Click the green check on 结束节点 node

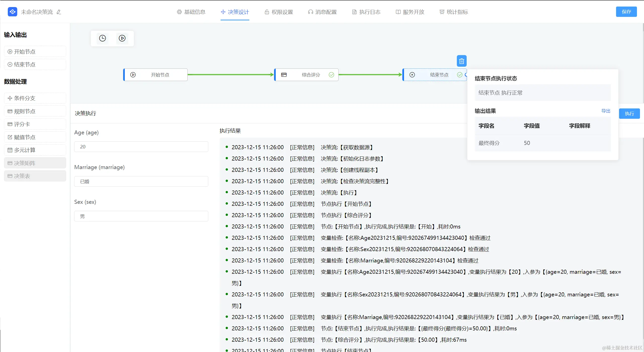[x=459, y=75]
